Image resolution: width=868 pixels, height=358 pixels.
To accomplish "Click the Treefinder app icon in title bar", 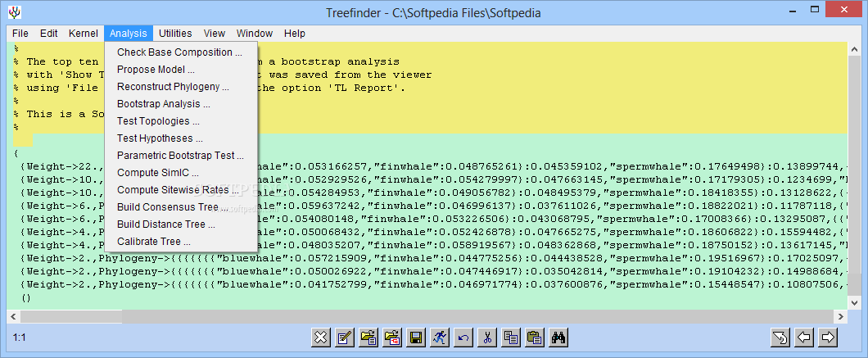I will coord(16,12).
